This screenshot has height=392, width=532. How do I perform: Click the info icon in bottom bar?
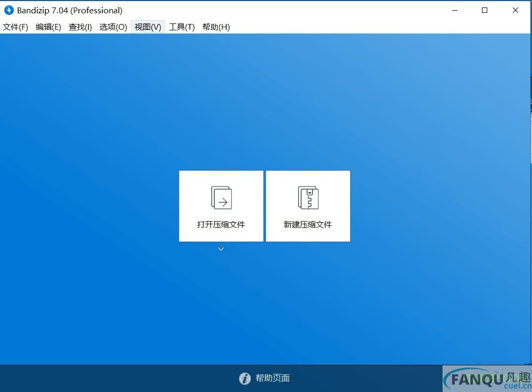click(x=244, y=379)
